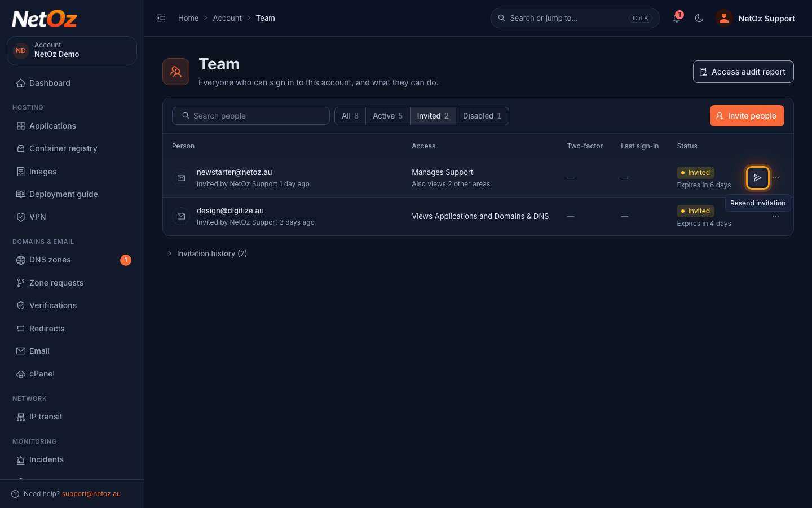Open the NetOz Demo account switcher
The width and height of the screenshot is (812, 508).
pyautogui.click(x=72, y=51)
